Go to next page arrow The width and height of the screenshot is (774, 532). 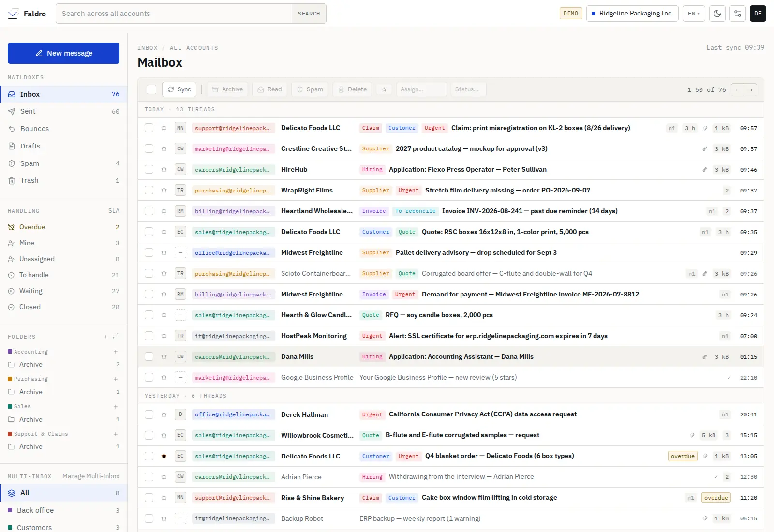(x=750, y=89)
